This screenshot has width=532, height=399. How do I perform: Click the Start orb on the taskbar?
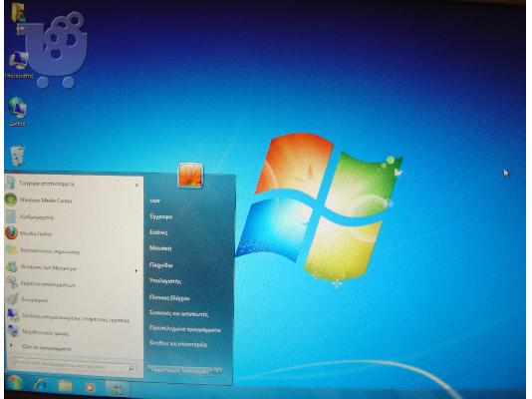tap(15, 384)
